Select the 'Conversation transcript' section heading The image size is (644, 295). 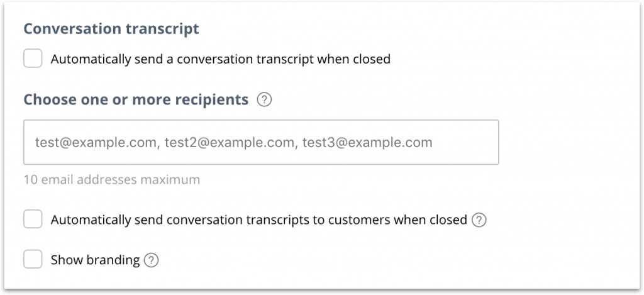(x=111, y=29)
